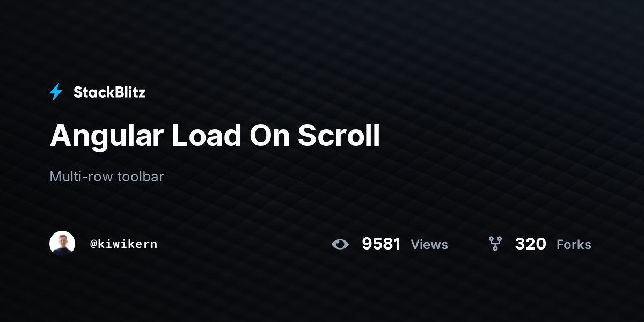Select the word Angular in the title
The image size is (644, 322).
coord(107,137)
